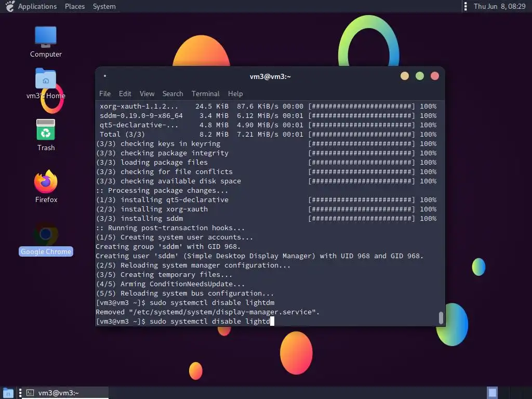Screen dimensions: 532x399
Task: Open the terminal View menu
Action: click(x=147, y=94)
